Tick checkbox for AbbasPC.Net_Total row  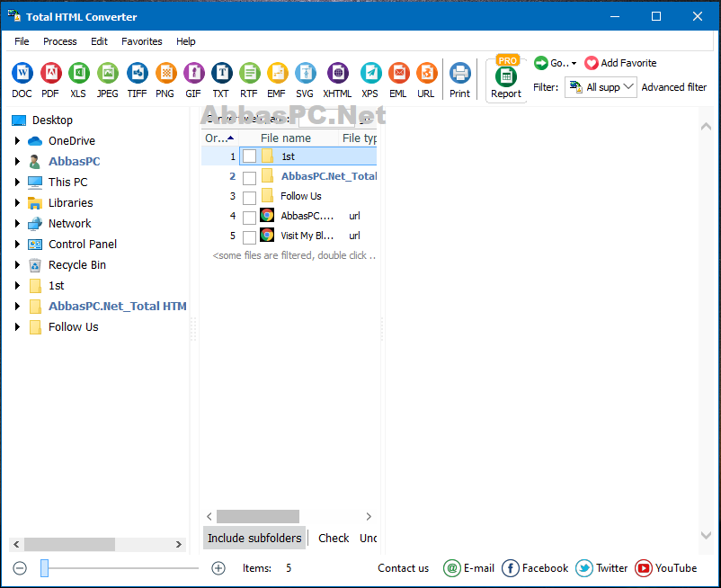(249, 178)
